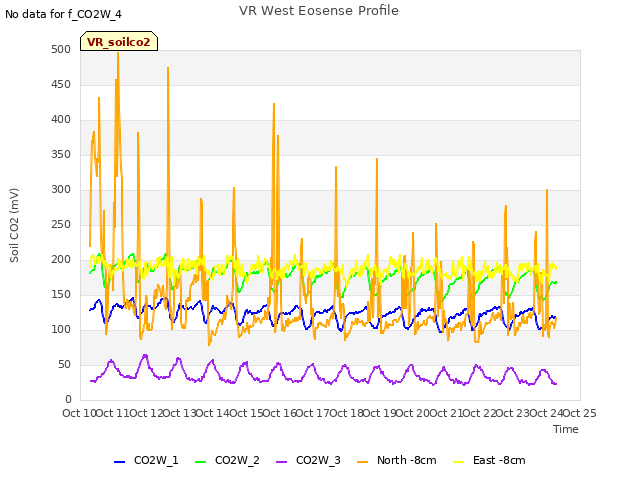Click the orange North -8cm legend swatch
Viewport: 640px width, 480px height.
pos(362,462)
